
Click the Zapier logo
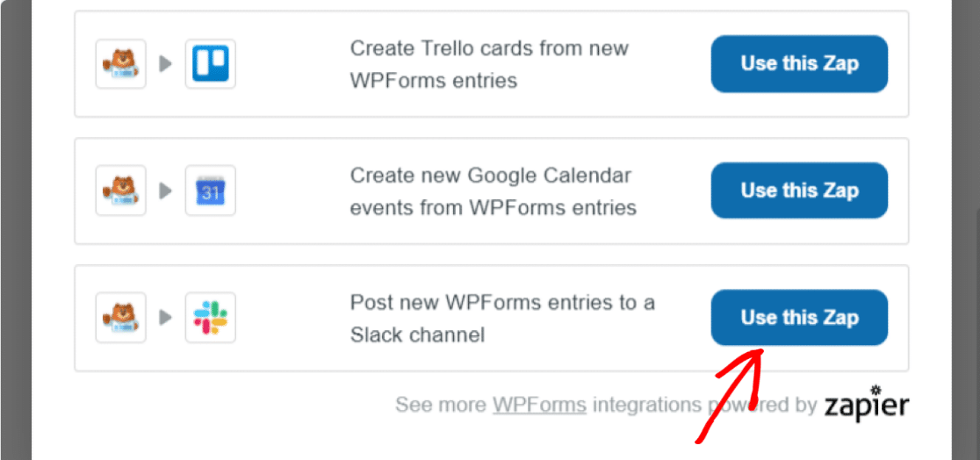866,403
